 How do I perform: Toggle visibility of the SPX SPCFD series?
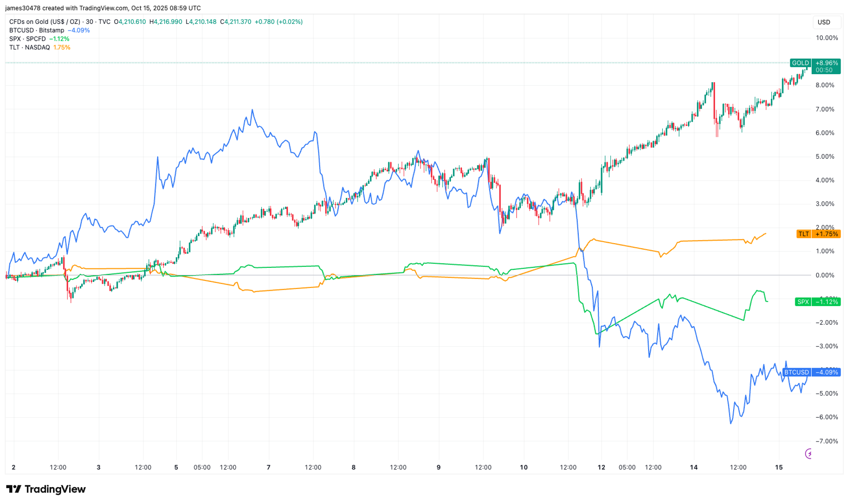click(27, 39)
